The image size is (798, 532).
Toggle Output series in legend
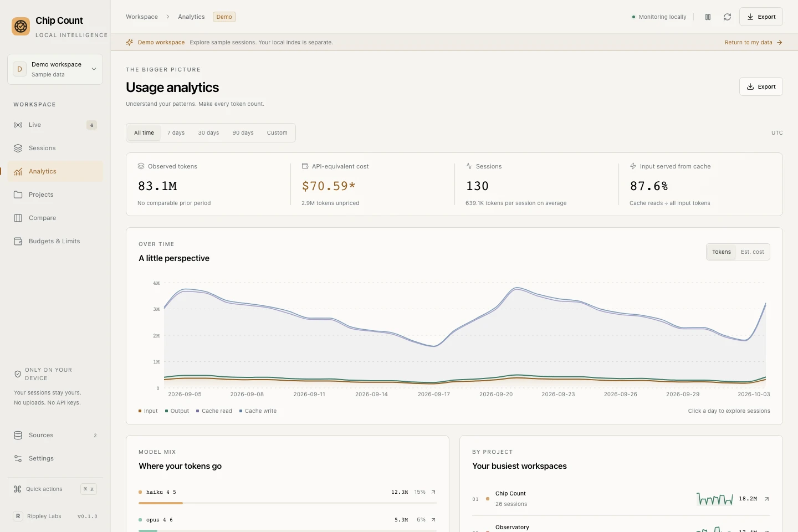tap(177, 411)
